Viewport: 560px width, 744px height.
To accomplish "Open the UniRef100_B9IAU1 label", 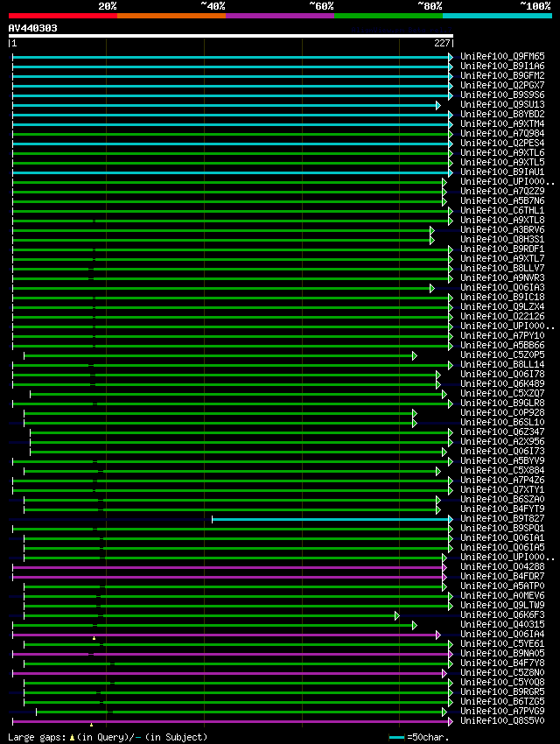I will (502, 172).
